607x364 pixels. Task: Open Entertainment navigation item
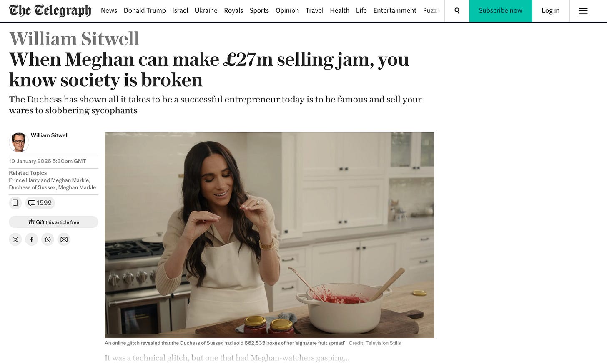point(395,11)
